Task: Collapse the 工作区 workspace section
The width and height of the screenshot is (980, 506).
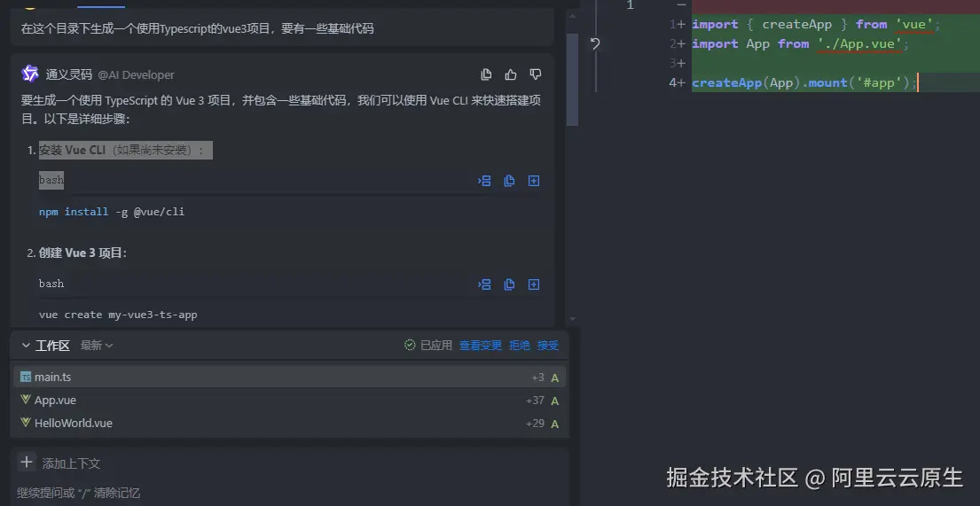Action: [x=26, y=346]
